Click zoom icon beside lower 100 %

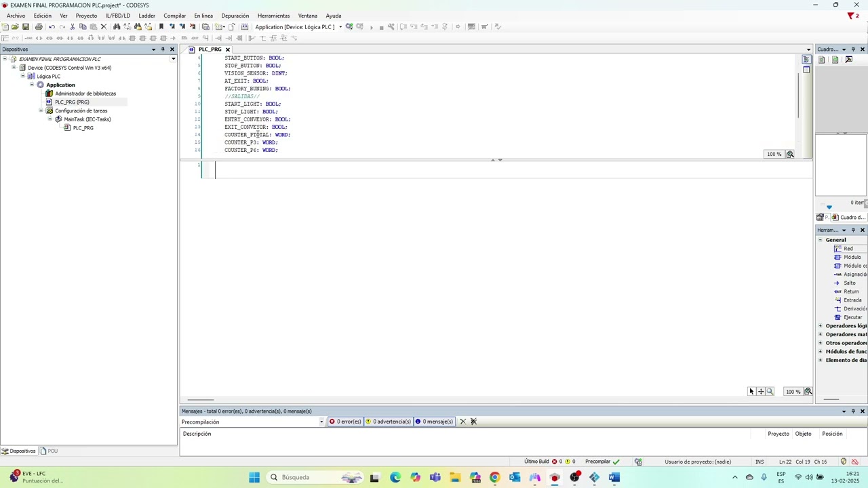click(x=808, y=392)
